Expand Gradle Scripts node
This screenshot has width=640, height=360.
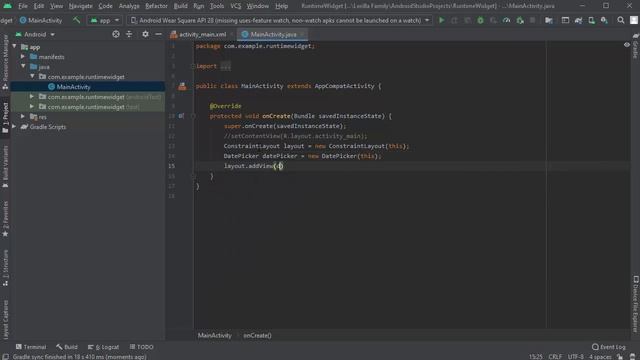tap(15, 127)
